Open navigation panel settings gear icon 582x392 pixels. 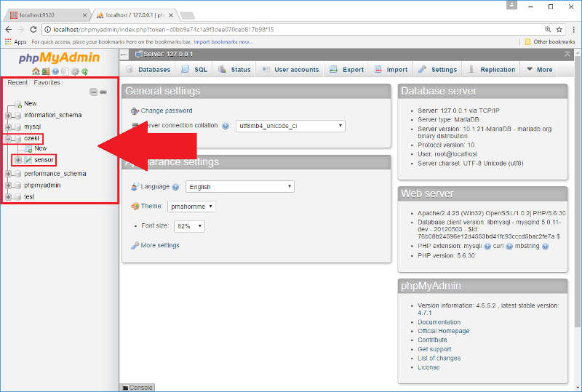pos(75,71)
